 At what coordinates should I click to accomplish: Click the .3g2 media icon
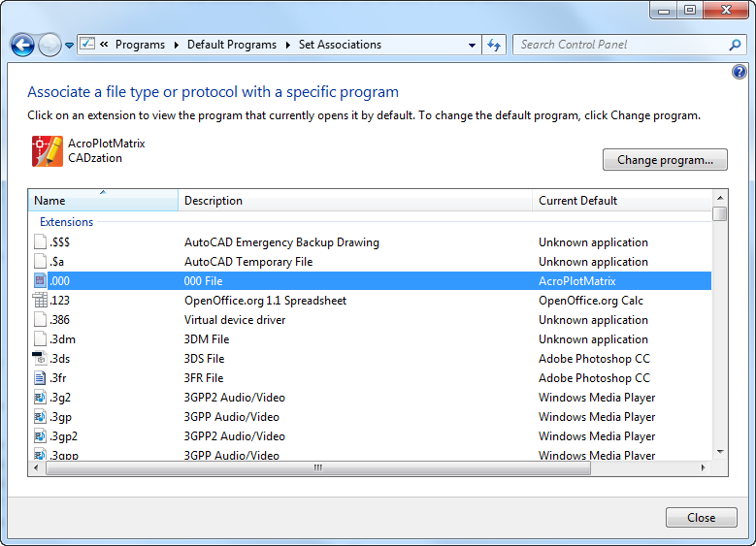pyautogui.click(x=40, y=397)
